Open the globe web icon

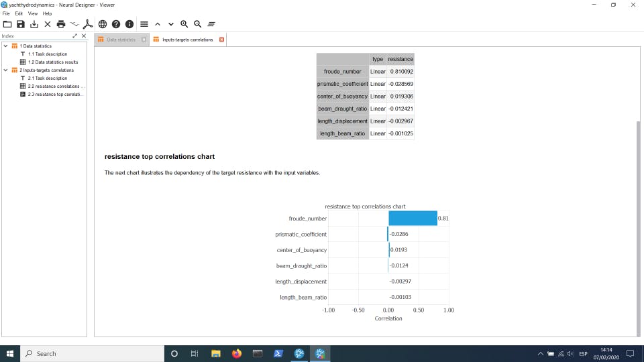103,24
